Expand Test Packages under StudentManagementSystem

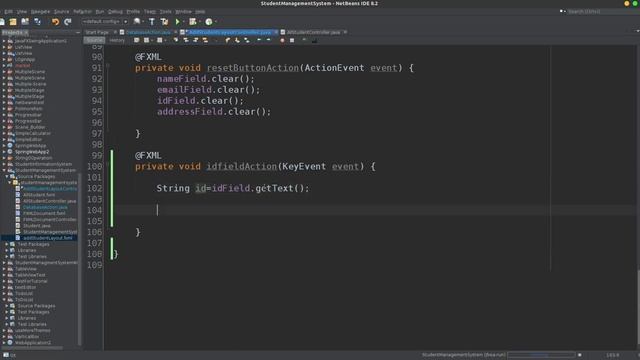click(7, 244)
